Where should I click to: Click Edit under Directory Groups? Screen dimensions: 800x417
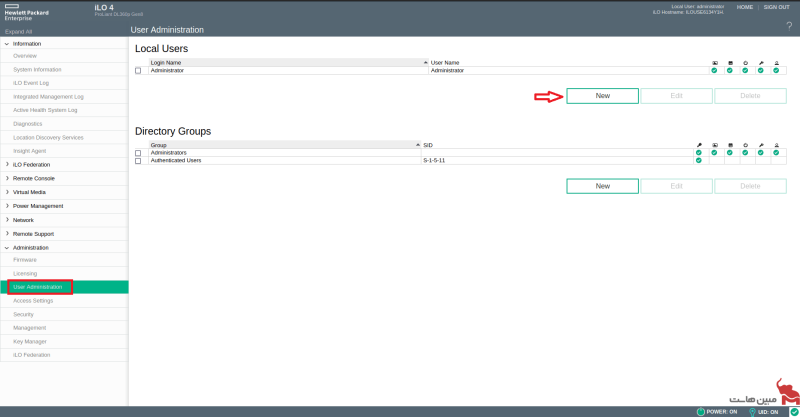pos(677,186)
